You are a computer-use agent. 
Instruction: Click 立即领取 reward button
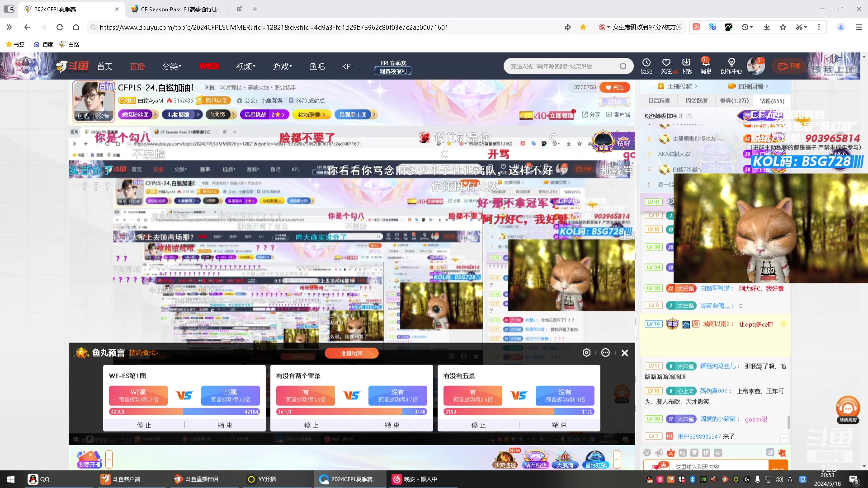click(x=561, y=115)
